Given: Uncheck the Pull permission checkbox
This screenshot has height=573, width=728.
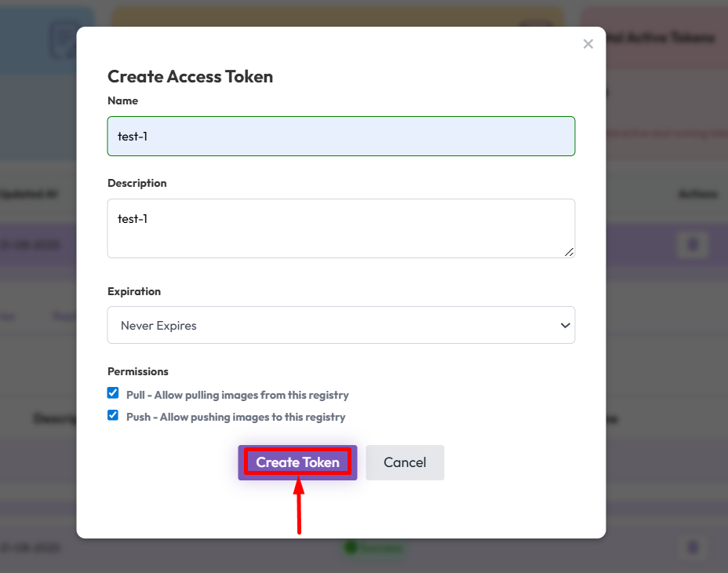Looking at the screenshot, I should 113,393.
